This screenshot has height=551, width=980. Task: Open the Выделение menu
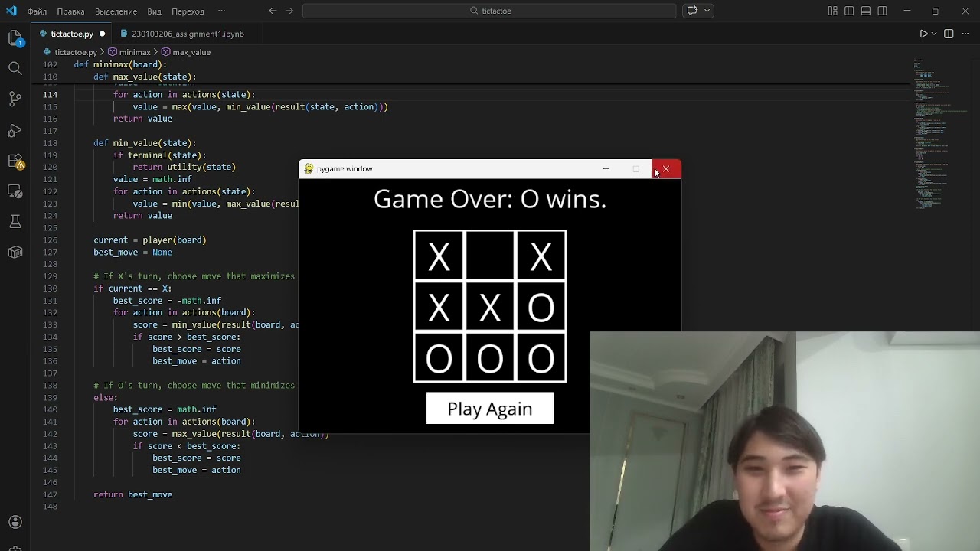tap(116, 11)
